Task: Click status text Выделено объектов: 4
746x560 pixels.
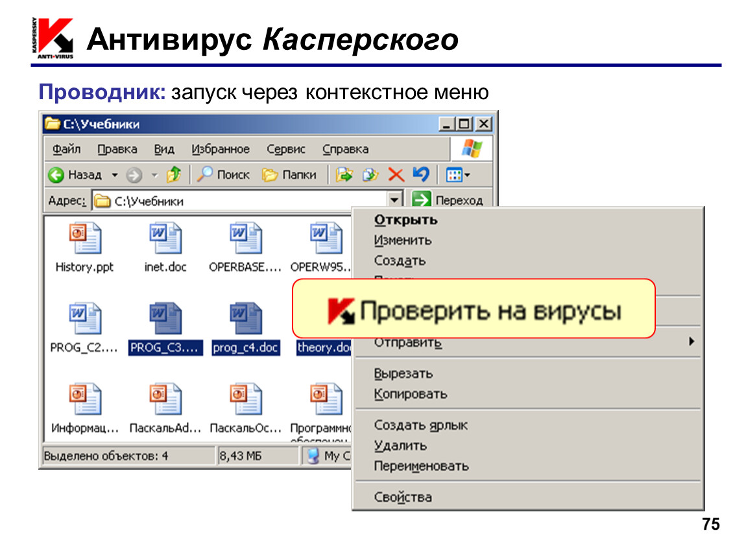Action: pyautogui.click(x=106, y=456)
